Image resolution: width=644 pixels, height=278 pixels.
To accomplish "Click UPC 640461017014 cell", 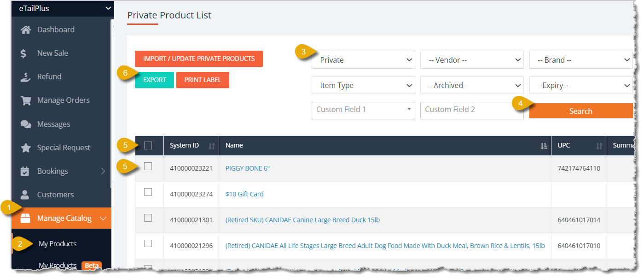I will tap(579, 220).
